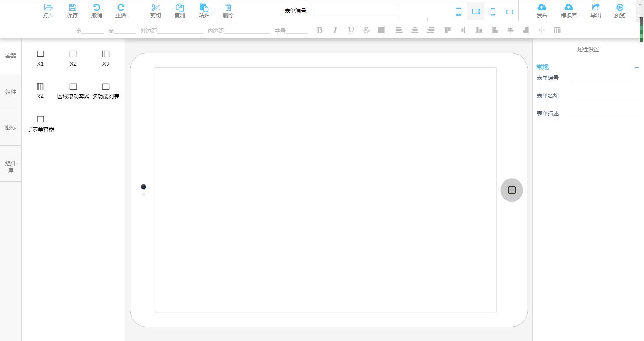Viewport: 644px width, 341px height.
Task: Copy the selection with 复制
Action: [x=180, y=11]
